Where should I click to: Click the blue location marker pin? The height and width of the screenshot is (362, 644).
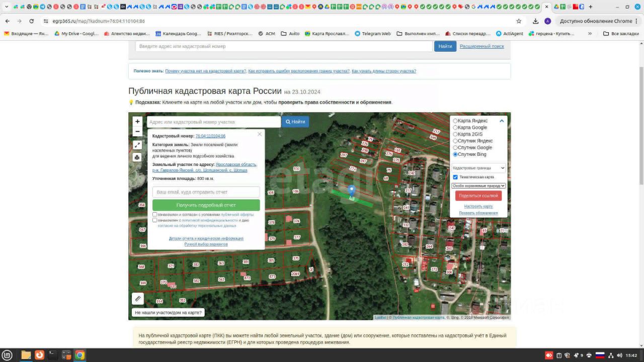point(352,191)
